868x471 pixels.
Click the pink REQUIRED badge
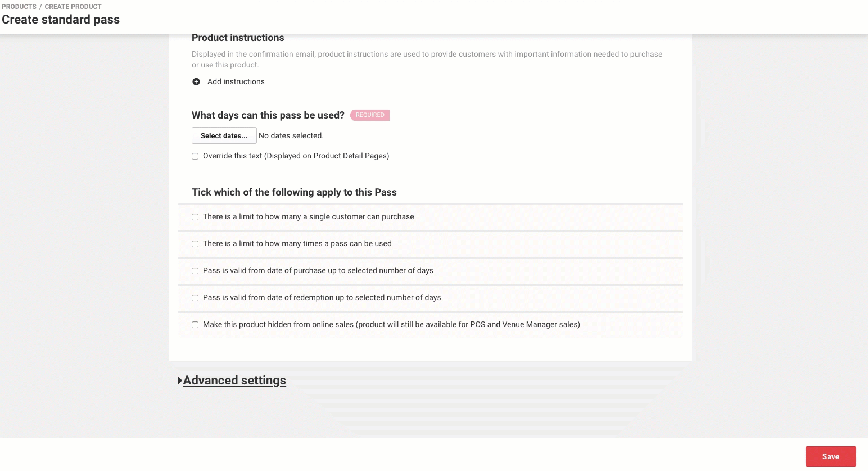(370, 115)
